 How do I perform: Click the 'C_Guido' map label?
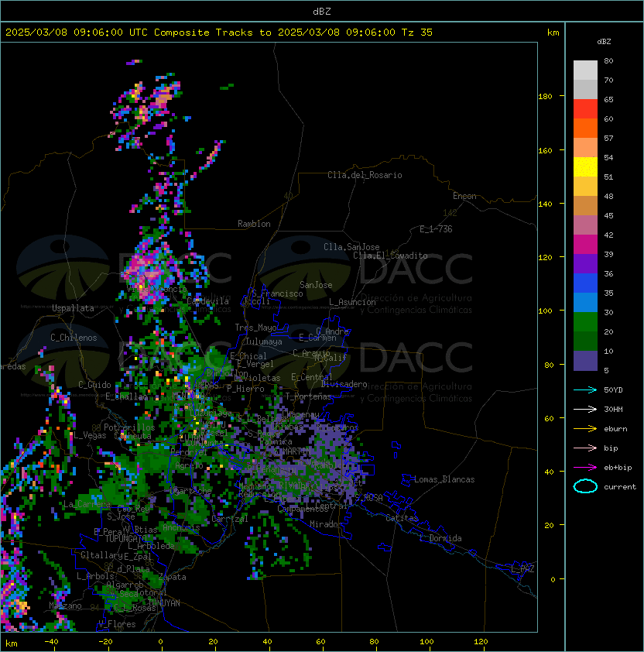coord(94,385)
